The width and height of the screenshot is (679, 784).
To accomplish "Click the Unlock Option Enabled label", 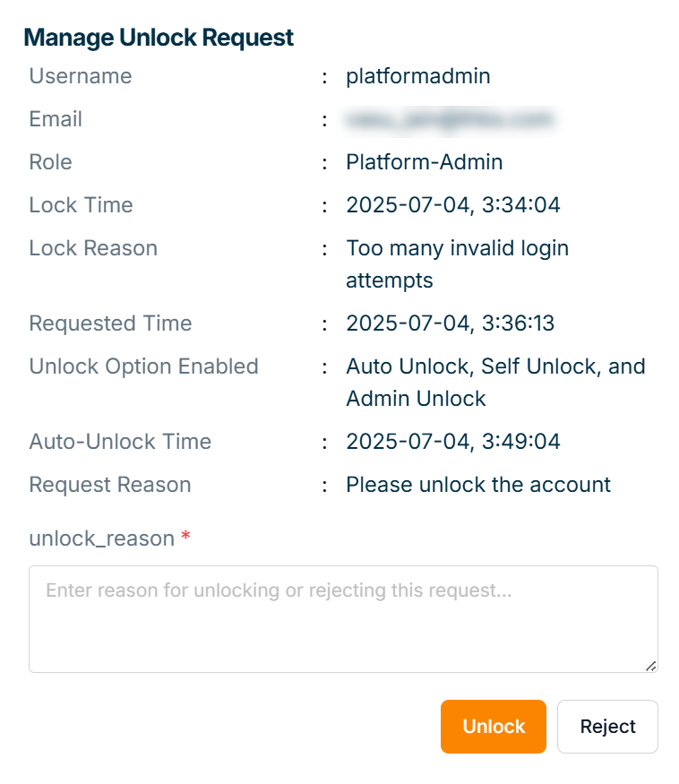I will (143, 366).
